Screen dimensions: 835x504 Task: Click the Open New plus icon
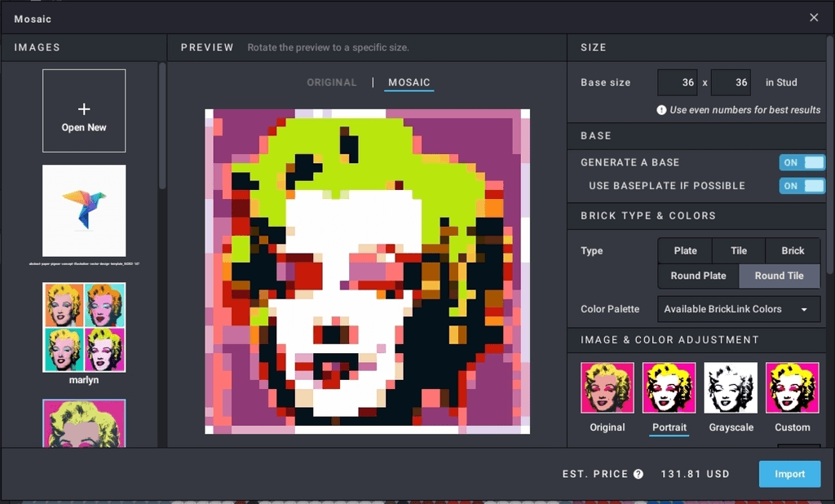84,109
